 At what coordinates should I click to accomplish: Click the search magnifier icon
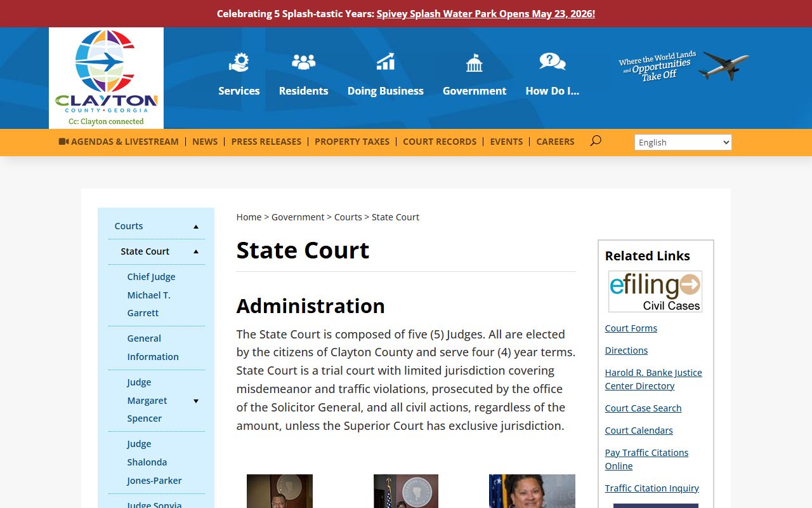click(595, 141)
